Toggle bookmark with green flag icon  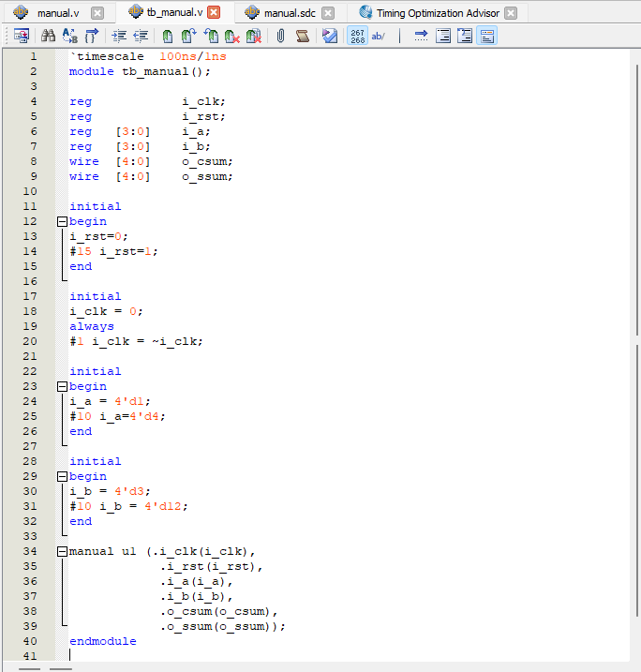point(167,37)
